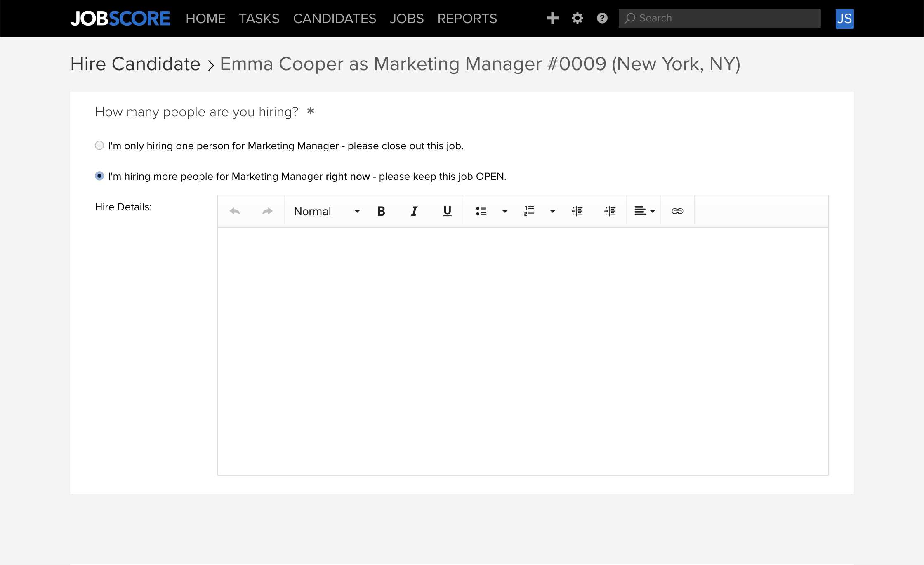Insert a hyperlink with the link icon
The height and width of the screenshot is (565, 924).
point(677,211)
